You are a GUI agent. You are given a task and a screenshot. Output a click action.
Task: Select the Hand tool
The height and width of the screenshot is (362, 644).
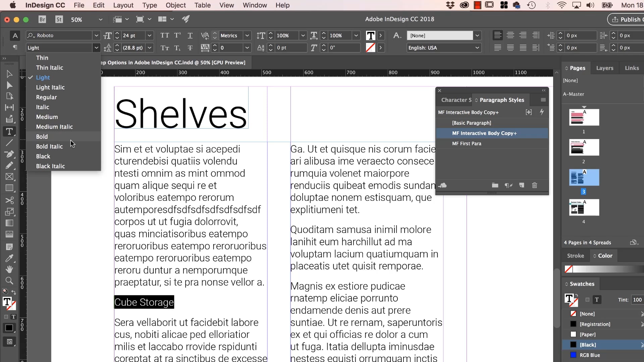coord(9,269)
